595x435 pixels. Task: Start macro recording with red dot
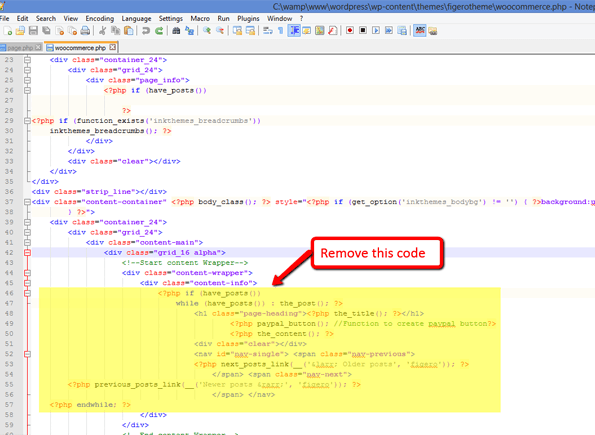pos(350,30)
